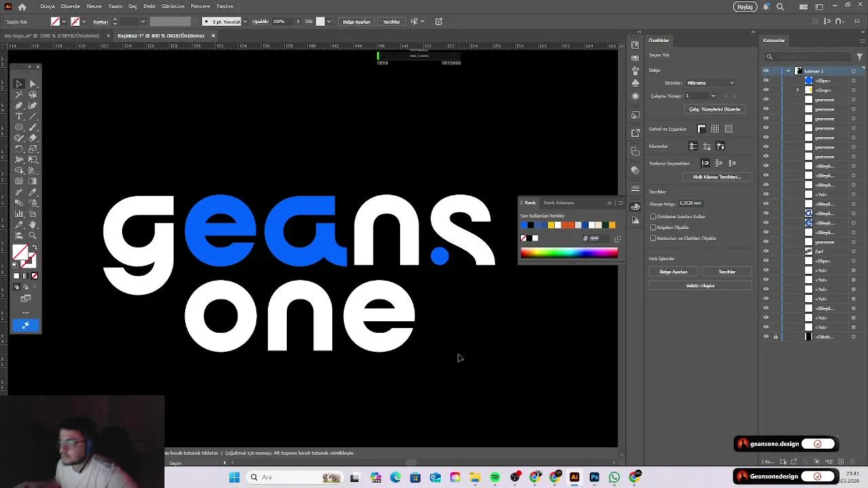Hide the top <Elips> layer item
This screenshot has width=868, height=488.
coord(766,81)
